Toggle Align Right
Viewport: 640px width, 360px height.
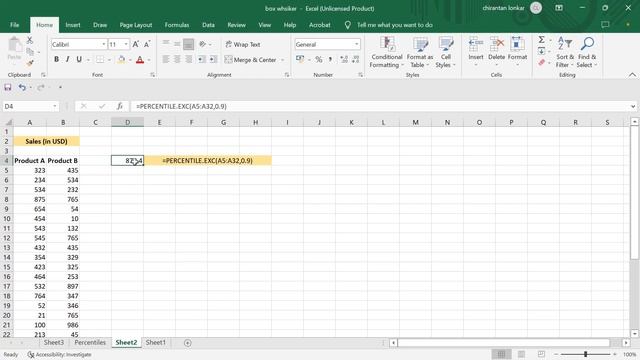(189, 60)
